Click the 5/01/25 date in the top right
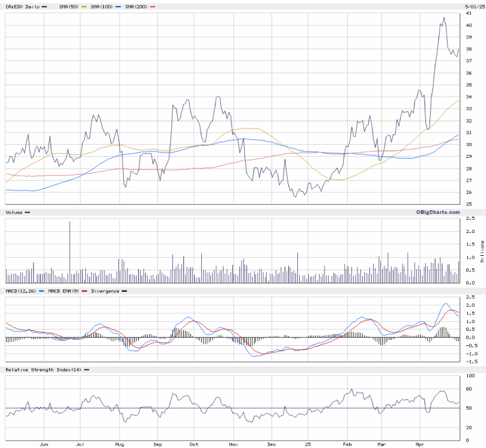 point(474,6)
